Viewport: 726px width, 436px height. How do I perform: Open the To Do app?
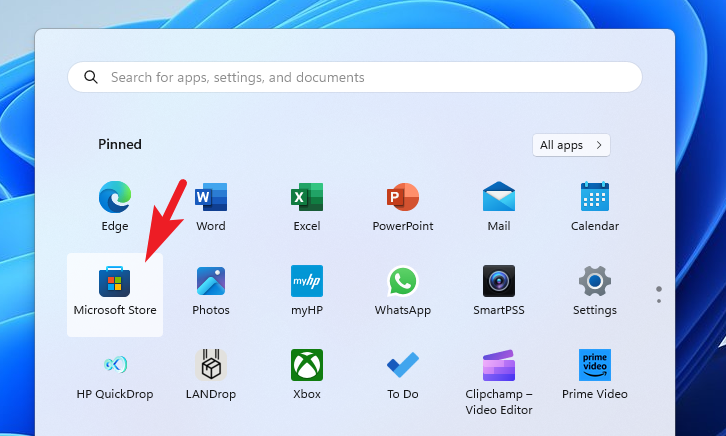[403, 375]
